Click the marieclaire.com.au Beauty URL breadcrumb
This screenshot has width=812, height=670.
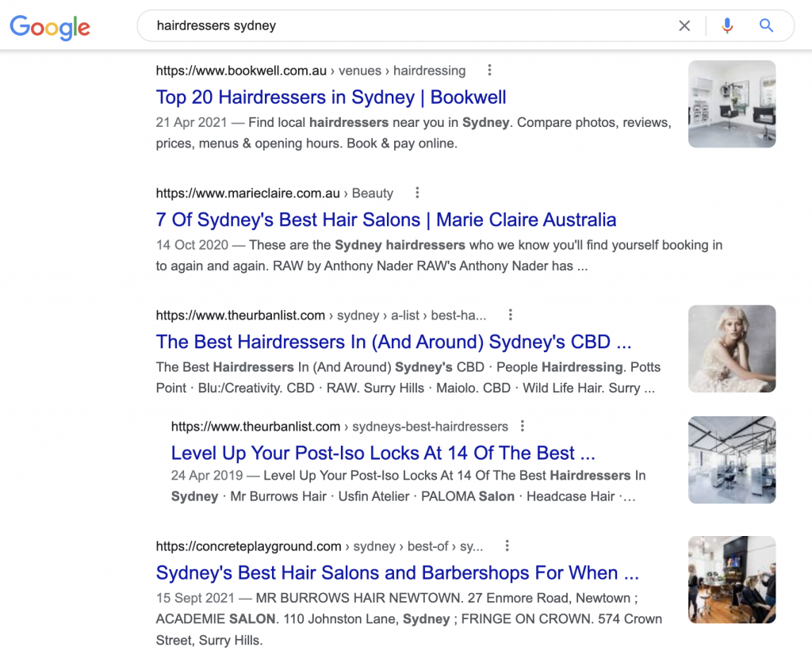[x=274, y=193]
